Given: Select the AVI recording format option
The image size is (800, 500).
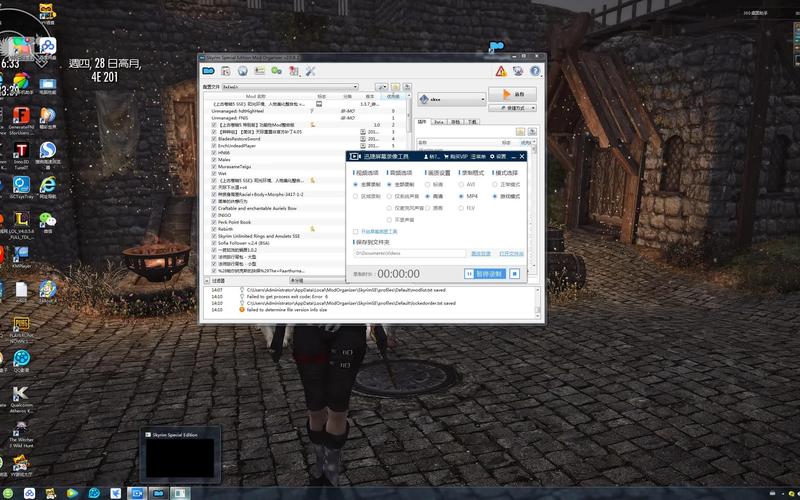Looking at the screenshot, I should [x=462, y=184].
